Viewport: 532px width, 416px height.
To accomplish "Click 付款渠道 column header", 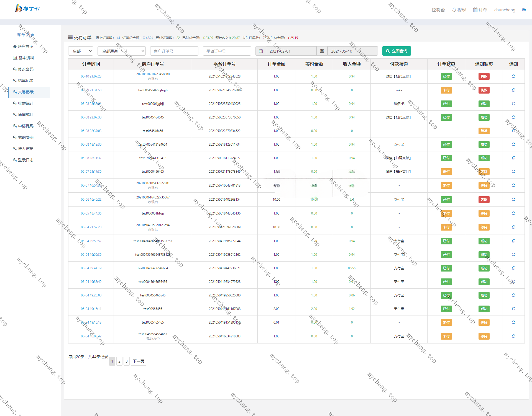I will click(x=399, y=64).
